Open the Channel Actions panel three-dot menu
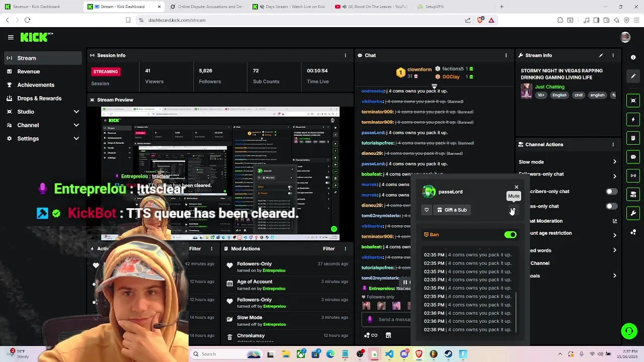 pos(613,144)
